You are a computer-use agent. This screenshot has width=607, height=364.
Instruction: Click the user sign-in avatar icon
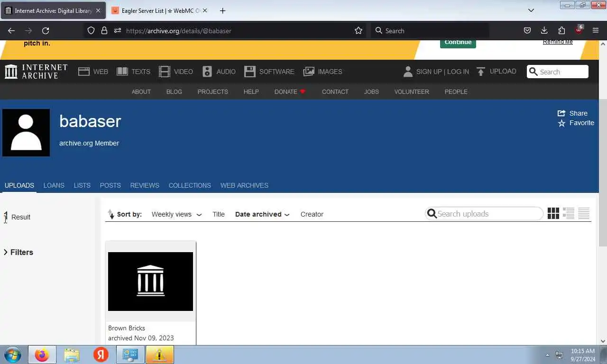tap(408, 72)
